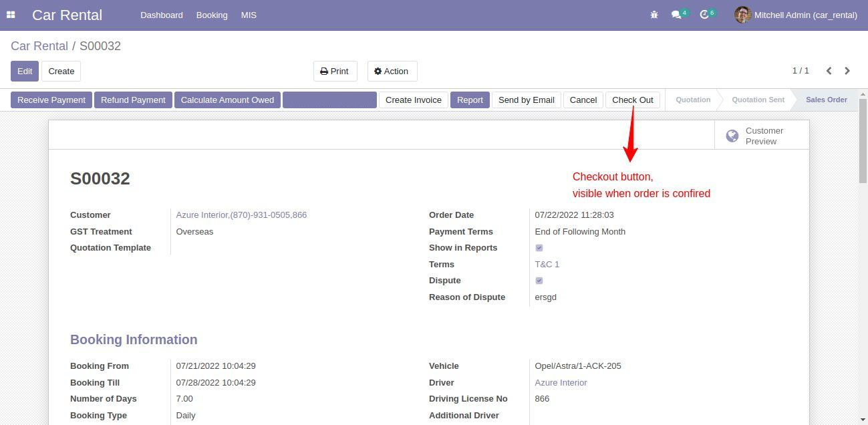868x425 pixels.
Task: Open the Azure Interior customer link
Action: click(x=241, y=215)
